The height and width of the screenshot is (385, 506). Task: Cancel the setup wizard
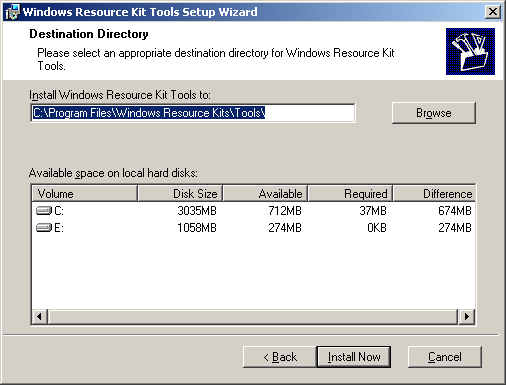tap(445, 357)
